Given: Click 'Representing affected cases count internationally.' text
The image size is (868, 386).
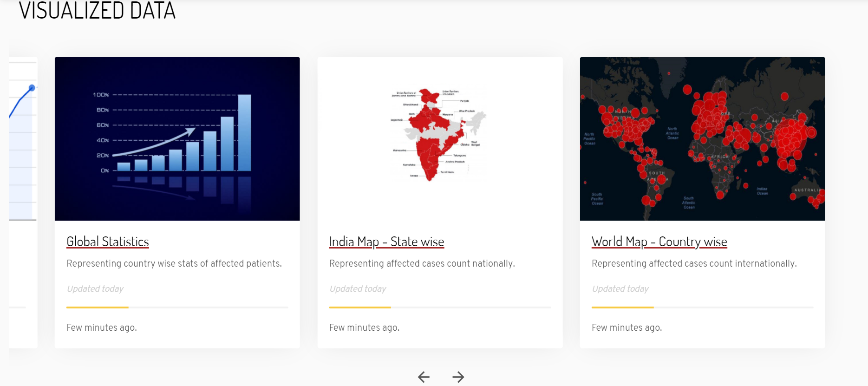Looking at the screenshot, I should [x=694, y=263].
